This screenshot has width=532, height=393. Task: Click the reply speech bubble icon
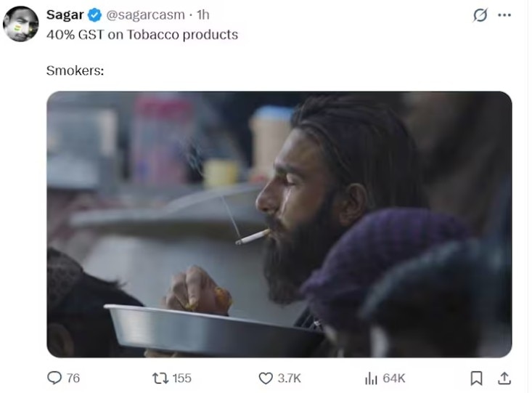(x=54, y=378)
